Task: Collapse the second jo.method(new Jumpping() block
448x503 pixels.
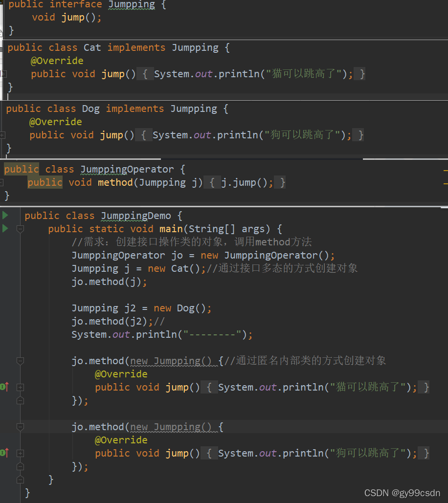Action: click(20, 427)
